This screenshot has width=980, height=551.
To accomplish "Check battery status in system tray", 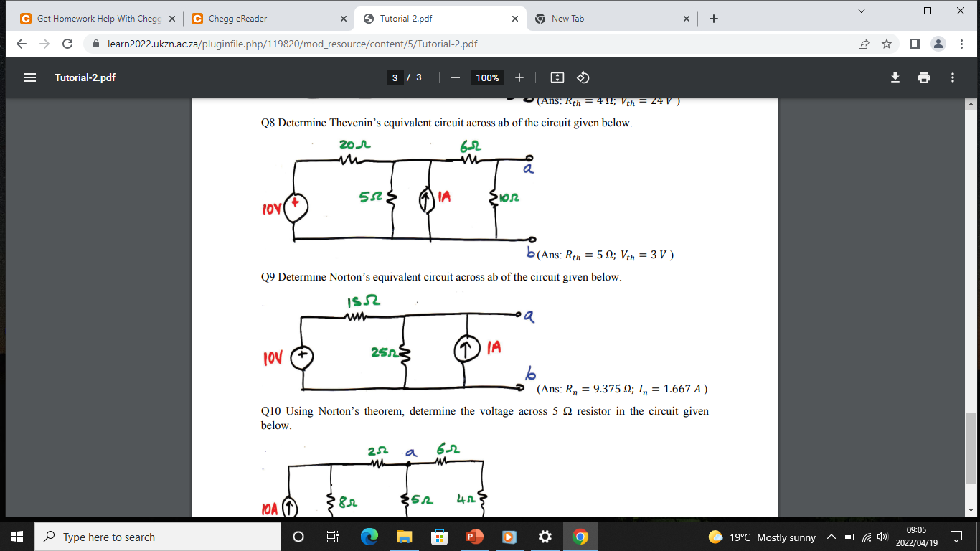I will point(848,537).
